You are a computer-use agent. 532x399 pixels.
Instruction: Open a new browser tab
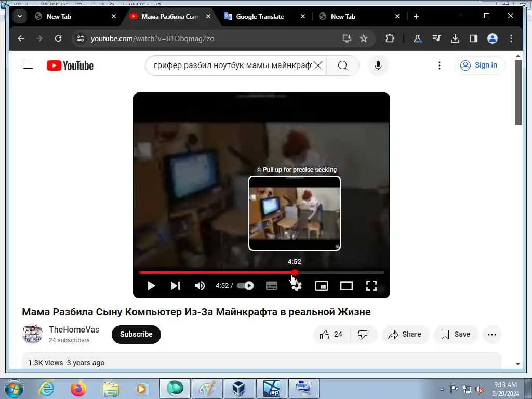pos(416,16)
